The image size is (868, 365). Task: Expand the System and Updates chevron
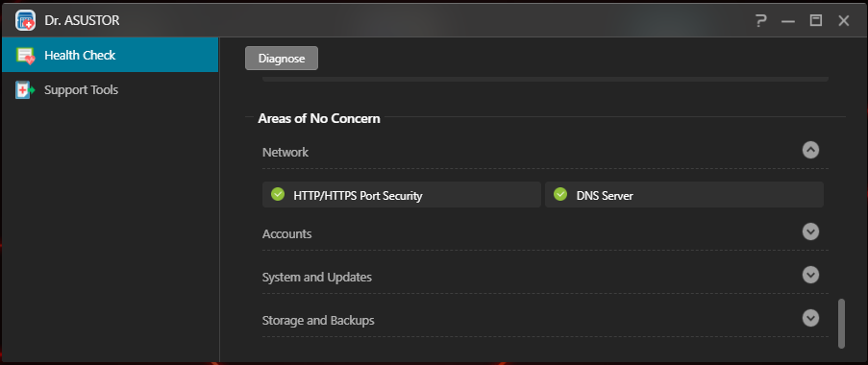pos(810,275)
